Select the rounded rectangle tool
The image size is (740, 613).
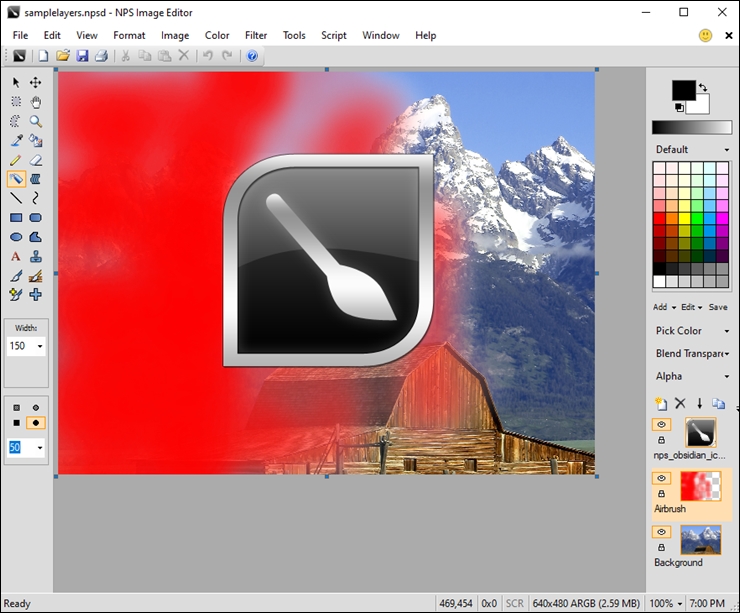tap(35, 218)
